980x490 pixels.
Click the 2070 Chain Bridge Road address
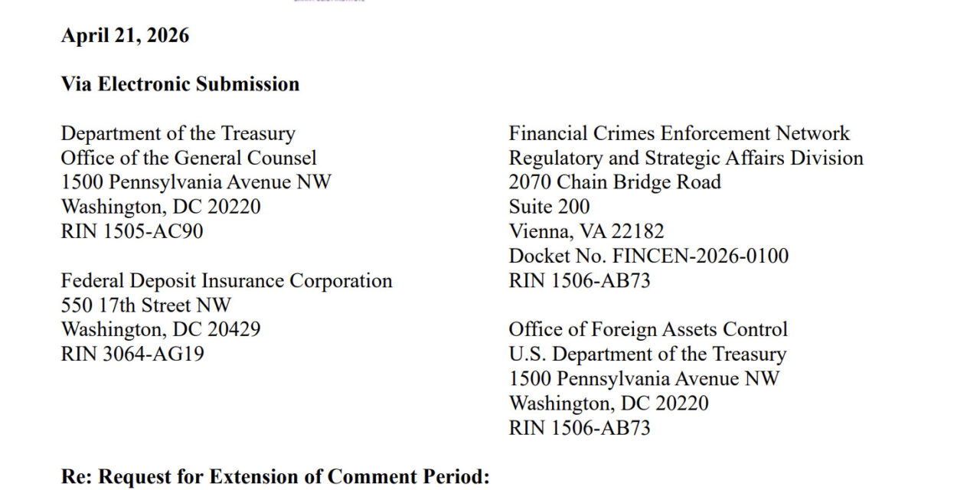(x=615, y=182)
